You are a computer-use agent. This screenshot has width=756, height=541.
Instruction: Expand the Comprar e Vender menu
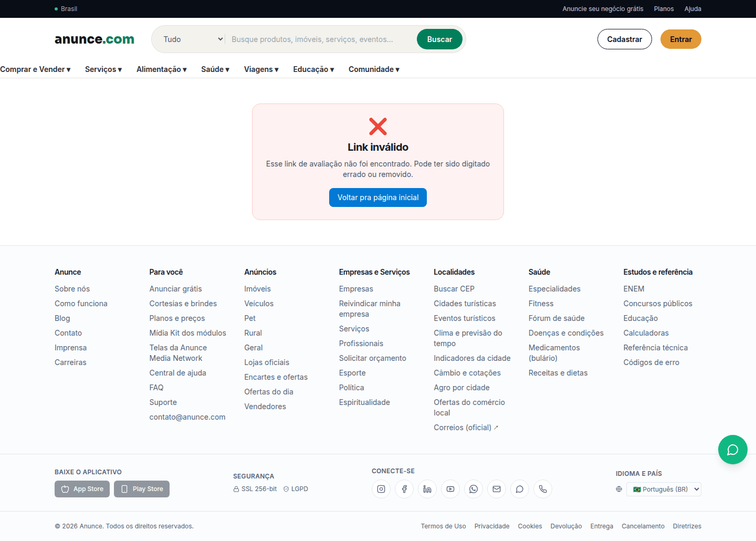click(x=35, y=69)
